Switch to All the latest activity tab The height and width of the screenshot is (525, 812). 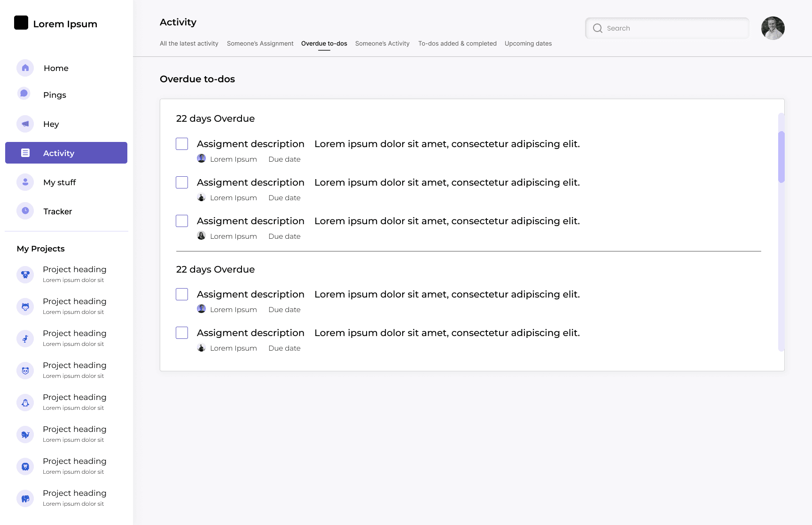click(189, 43)
